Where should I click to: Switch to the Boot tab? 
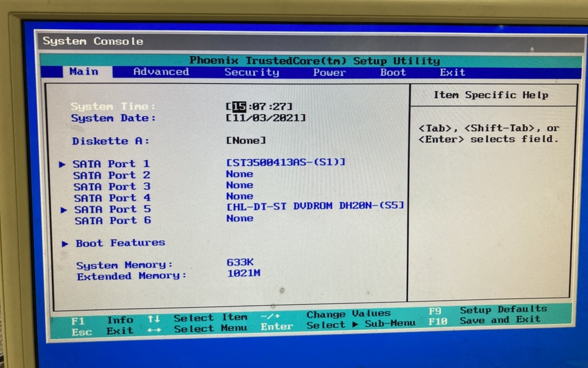[393, 73]
